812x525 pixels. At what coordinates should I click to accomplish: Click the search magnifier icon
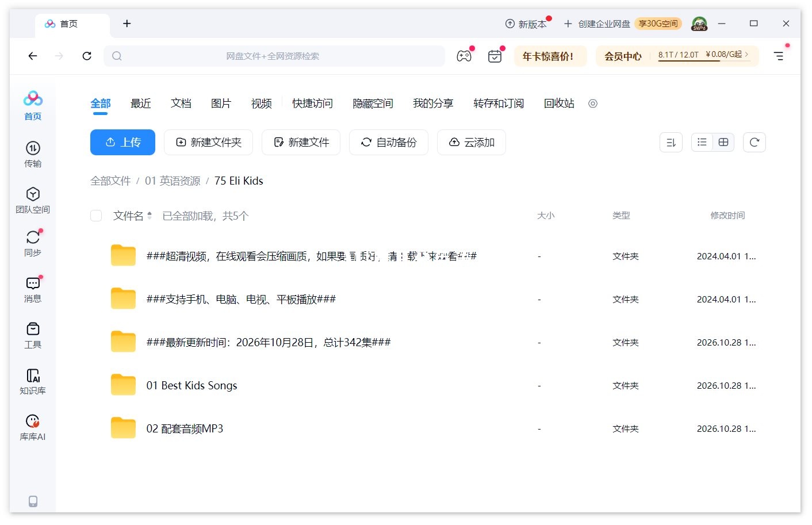[x=117, y=56]
